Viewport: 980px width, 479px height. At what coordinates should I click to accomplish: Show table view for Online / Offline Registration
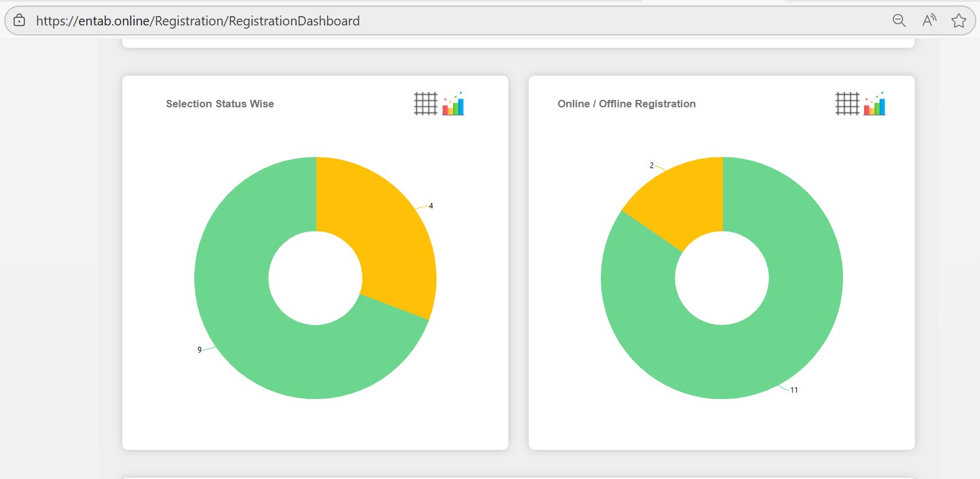coord(847,104)
